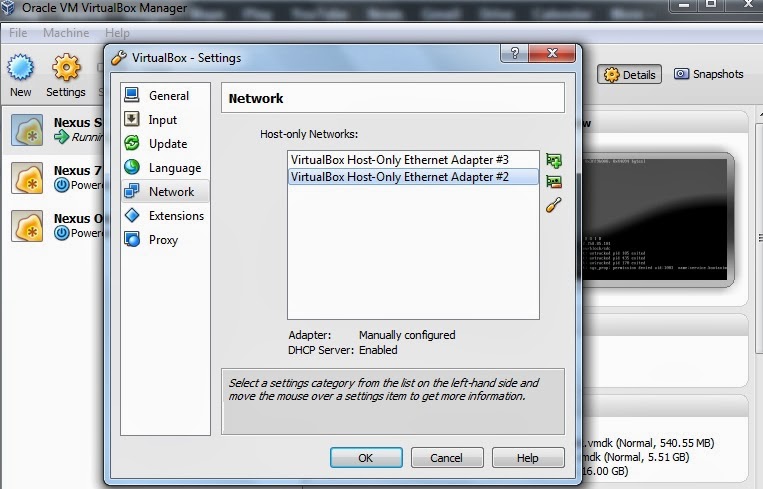The height and width of the screenshot is (489, 763).
Task: Open the Update settings category
Action: [165, 144]
